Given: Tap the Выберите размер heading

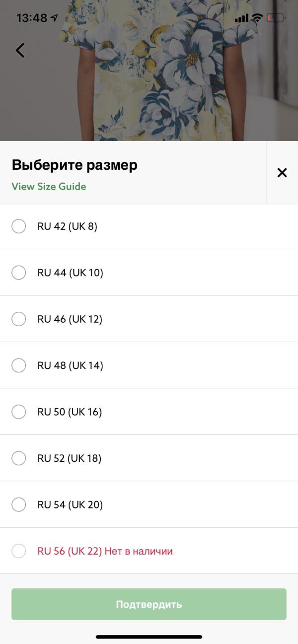Looking at the screenshot, I should click(74, 165).
